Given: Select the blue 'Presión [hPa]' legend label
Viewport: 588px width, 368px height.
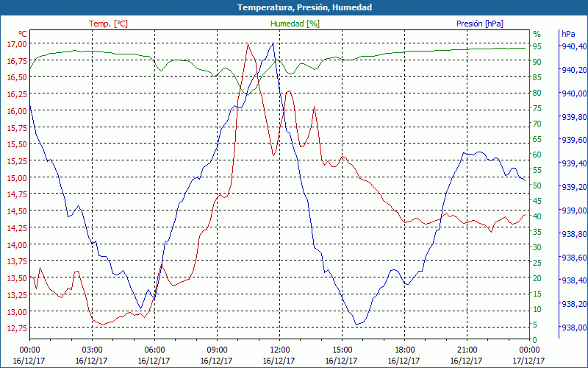Looking at the screenshot, I should point(480,24).
